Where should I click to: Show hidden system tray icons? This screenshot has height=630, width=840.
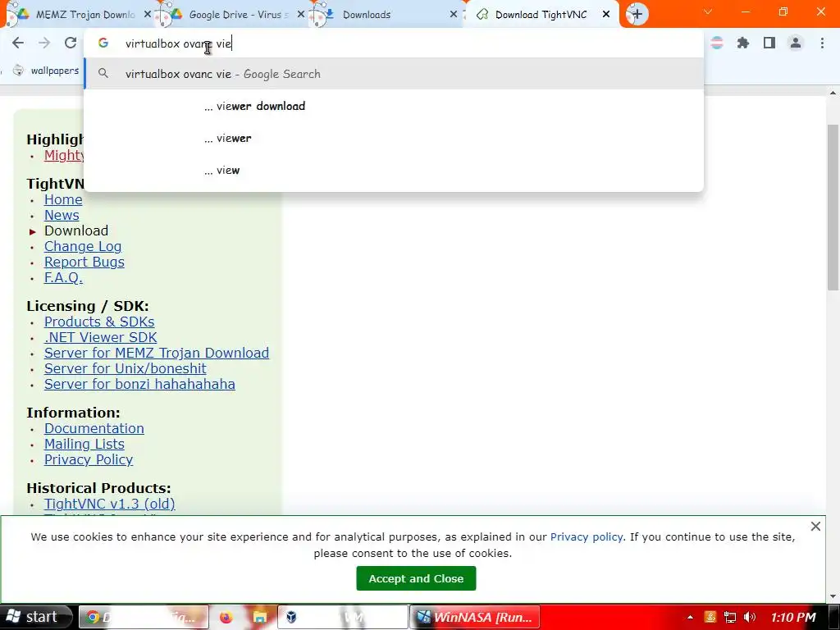[690, 617]
